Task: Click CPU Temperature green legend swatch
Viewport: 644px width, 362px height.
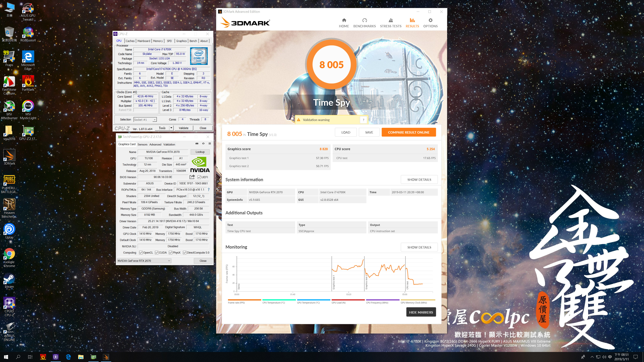Action: (279, 300)
